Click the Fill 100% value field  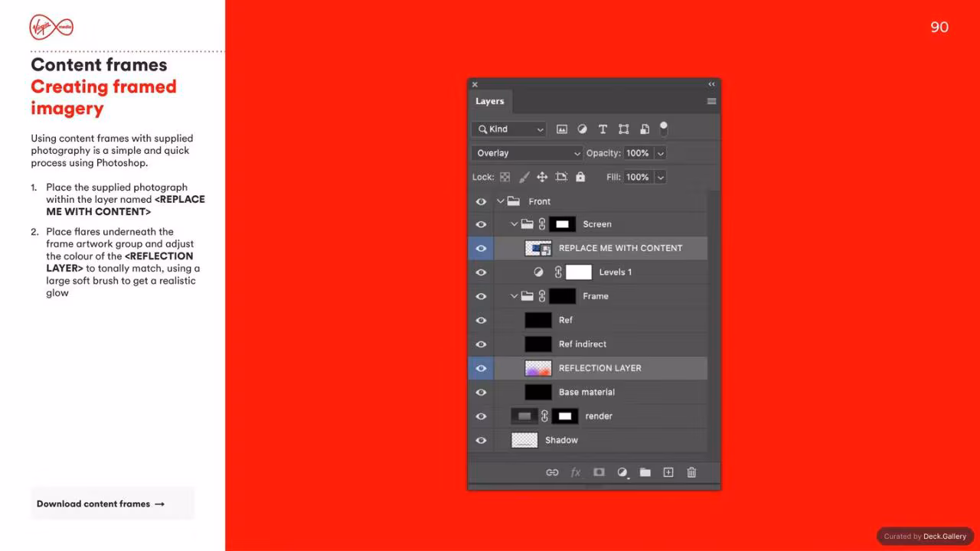(638, 177)
